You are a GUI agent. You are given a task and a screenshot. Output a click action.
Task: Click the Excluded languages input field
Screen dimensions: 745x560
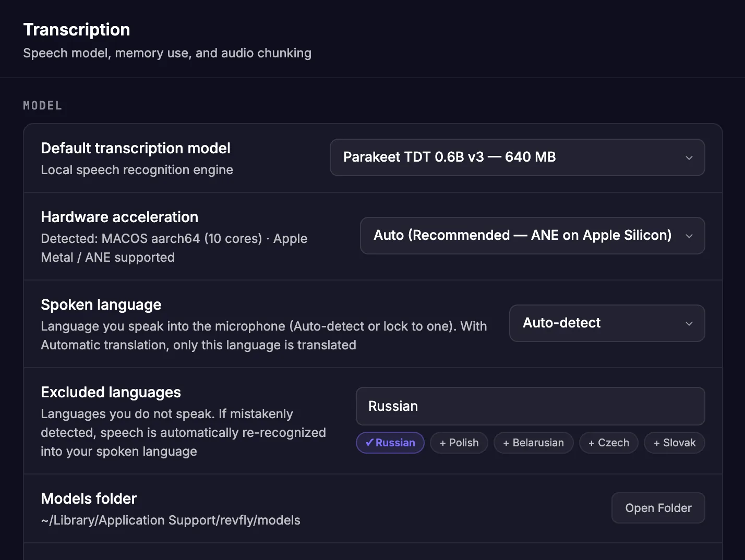530,406
